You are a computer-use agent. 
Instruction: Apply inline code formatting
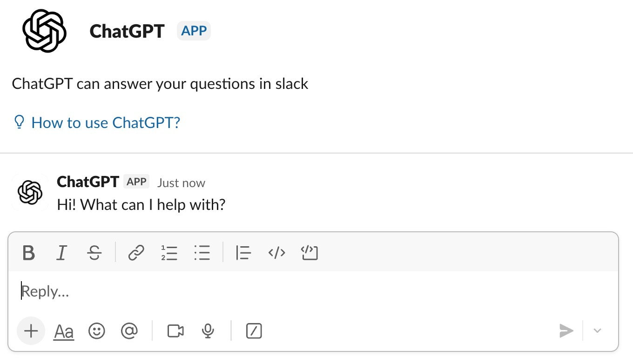(276, 253)
